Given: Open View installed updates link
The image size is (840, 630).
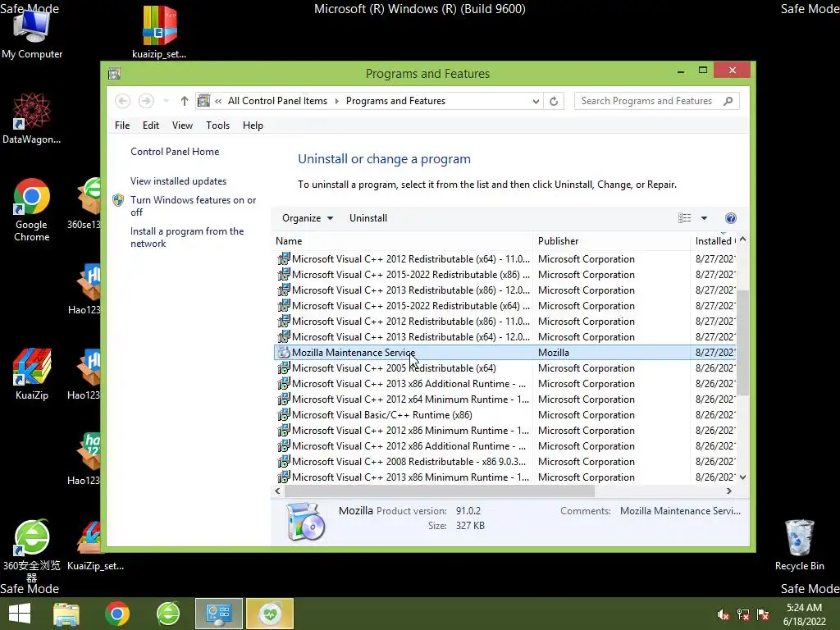Looking at the screenshot, I should [x=178, y=181].
